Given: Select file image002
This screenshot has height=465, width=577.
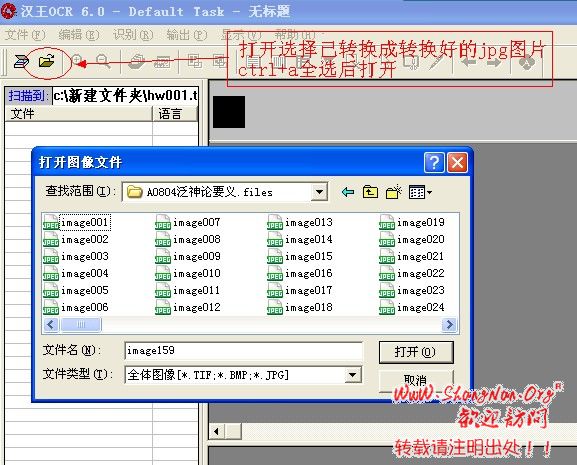Looking at the screenshot, I should click(x=76, y=239).
